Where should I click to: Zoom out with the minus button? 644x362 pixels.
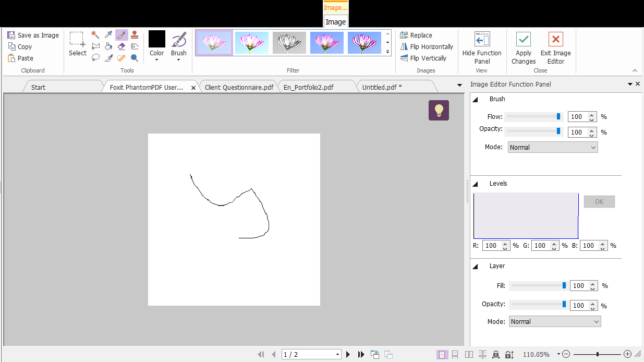(566, 354)
